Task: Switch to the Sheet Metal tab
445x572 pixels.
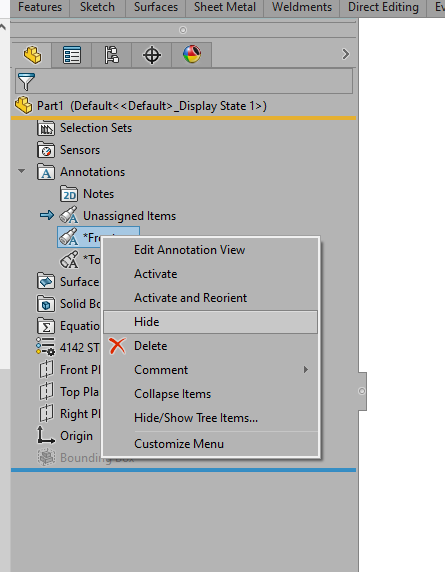Action: pyautogui.click(x=225, y=7)
